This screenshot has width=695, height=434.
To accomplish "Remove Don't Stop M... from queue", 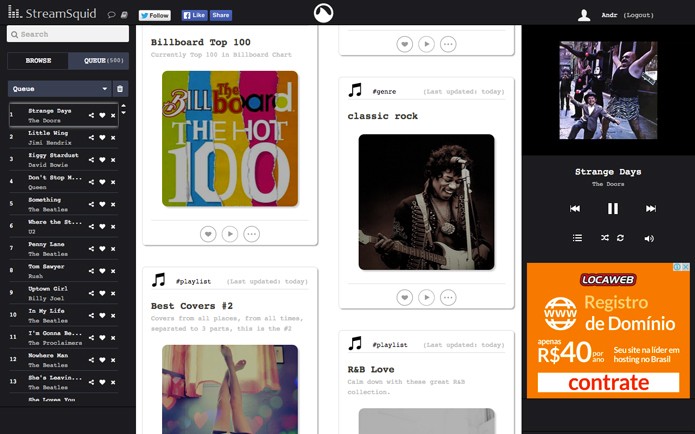I will 113,182.
